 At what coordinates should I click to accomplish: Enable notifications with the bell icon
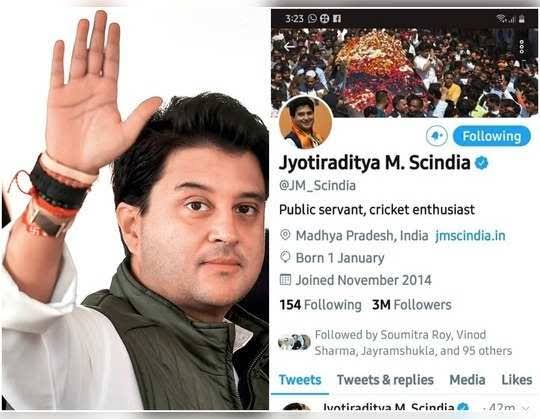click(437, 136)
